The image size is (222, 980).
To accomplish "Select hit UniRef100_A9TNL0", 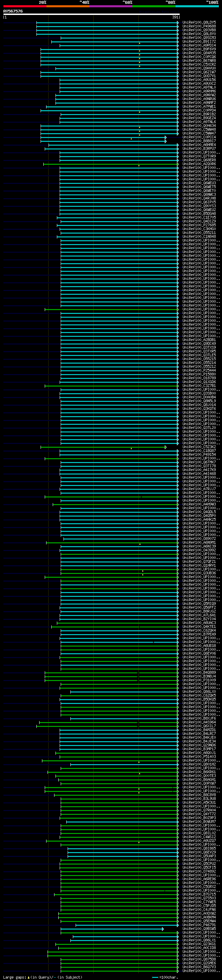I will pos(199,88).
